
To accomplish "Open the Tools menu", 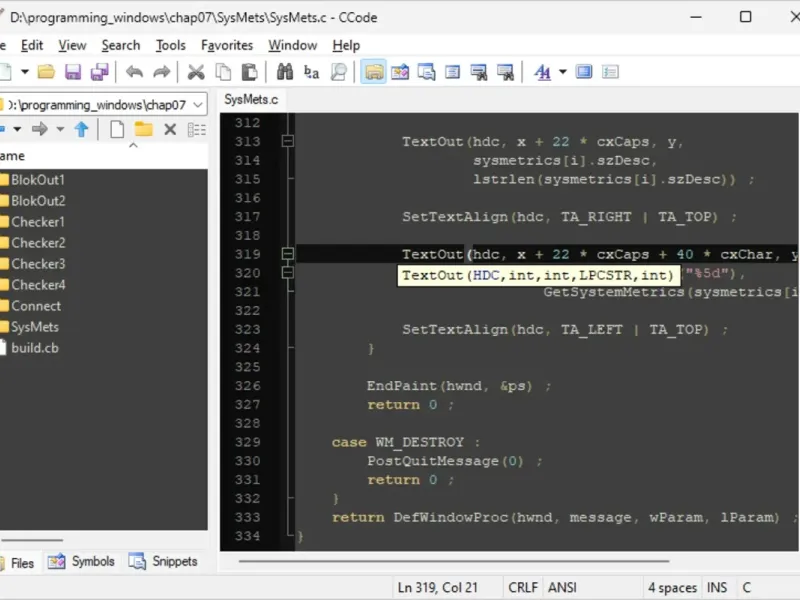I will [170, 45].
